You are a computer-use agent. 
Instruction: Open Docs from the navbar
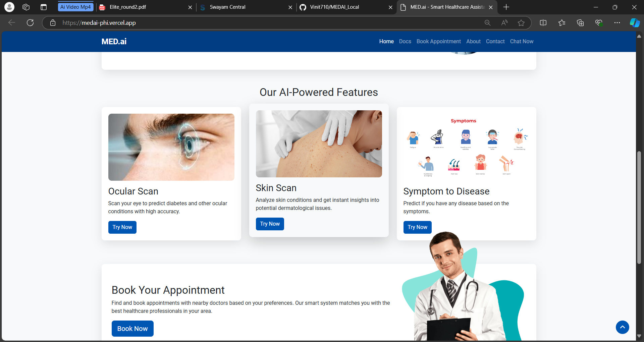[405, 41]
